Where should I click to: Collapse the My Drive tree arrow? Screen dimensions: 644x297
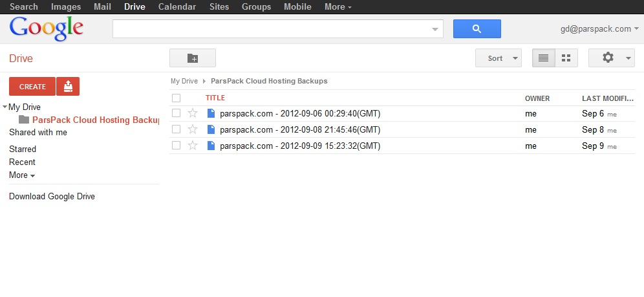click(5, 107)
